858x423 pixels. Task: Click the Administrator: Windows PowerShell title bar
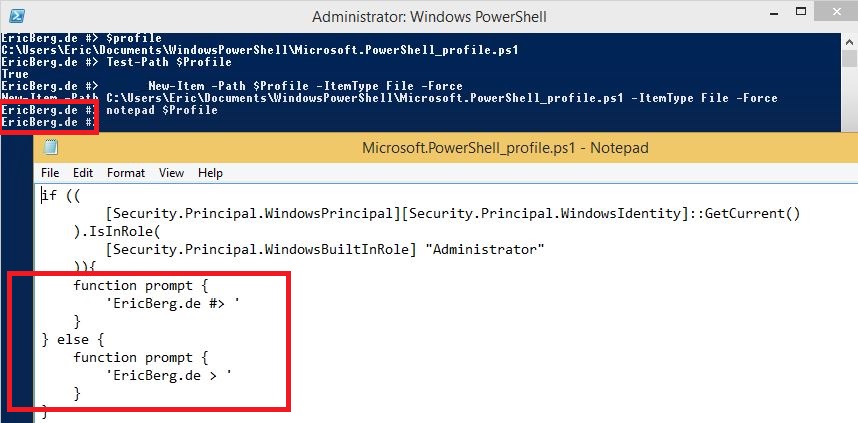pyautogui.click(x=429, y=16)
